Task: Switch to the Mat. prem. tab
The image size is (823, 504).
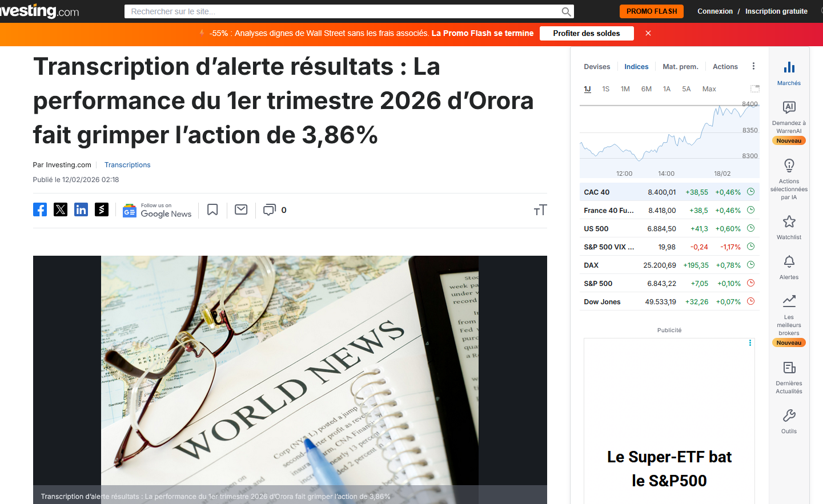Action: click(x=680, y=67)
